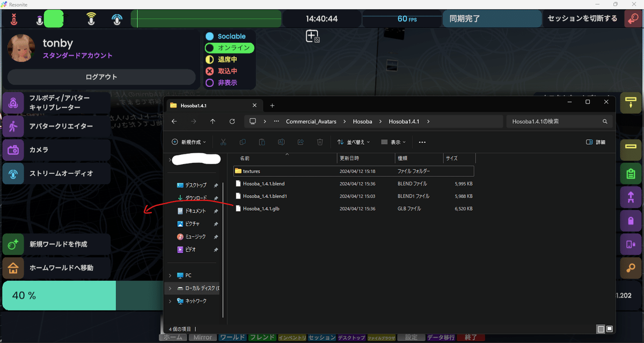
Task: Select the blue broadcast voice mode icon
Action: (117, 19)
